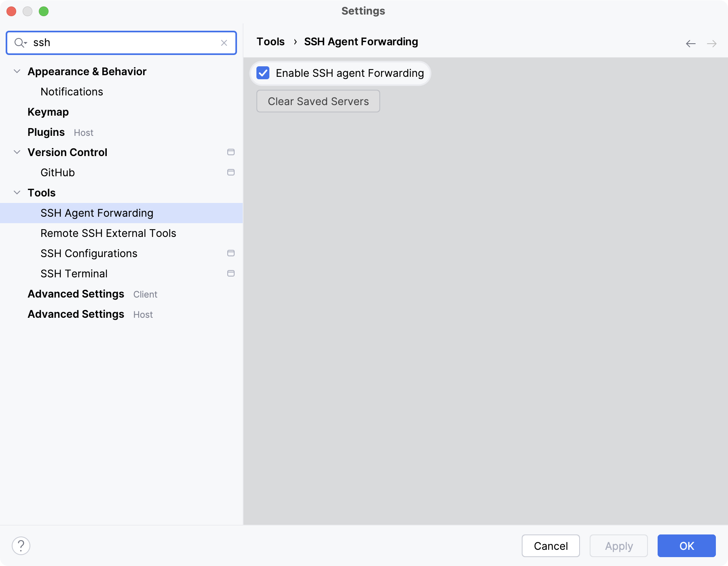Click the back navigation arrow
The width and height of the screenshot is (728, 566).
[690, 43]
